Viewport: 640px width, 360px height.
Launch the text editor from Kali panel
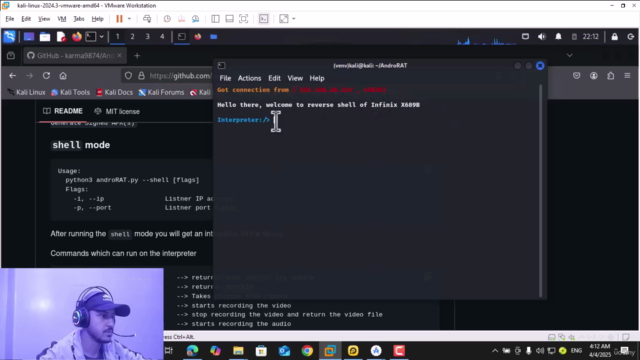coord(61,37)
